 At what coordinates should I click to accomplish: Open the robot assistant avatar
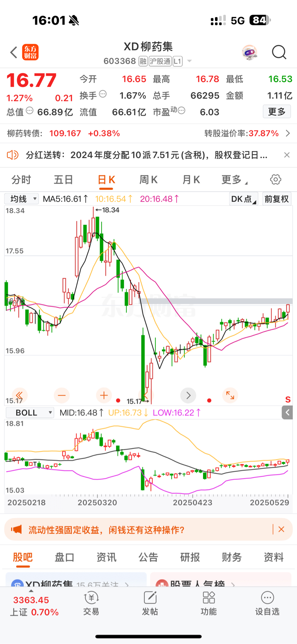click(249, 52)
